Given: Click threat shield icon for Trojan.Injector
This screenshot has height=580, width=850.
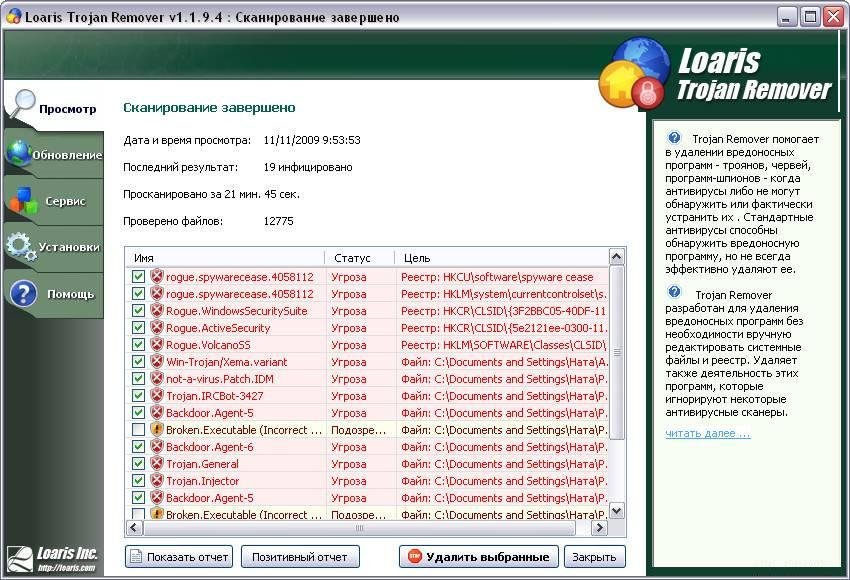Looking at the screenshot, I should click(157, 480).
